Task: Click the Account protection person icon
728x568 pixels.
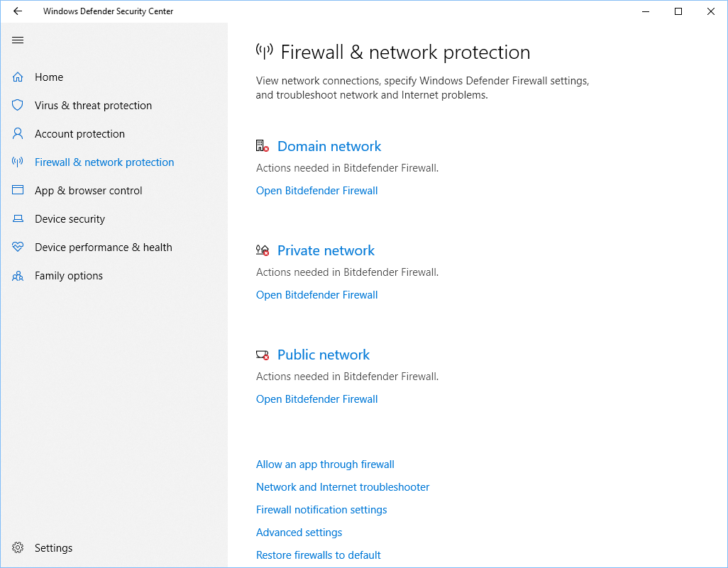Action: [18, 133]
